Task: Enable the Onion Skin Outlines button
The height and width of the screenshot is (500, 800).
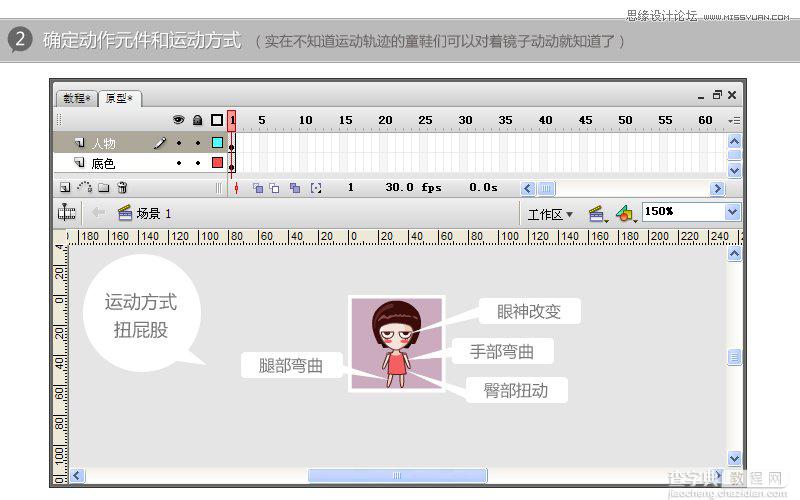Action: pyautogui.click(x=274, y=188)
